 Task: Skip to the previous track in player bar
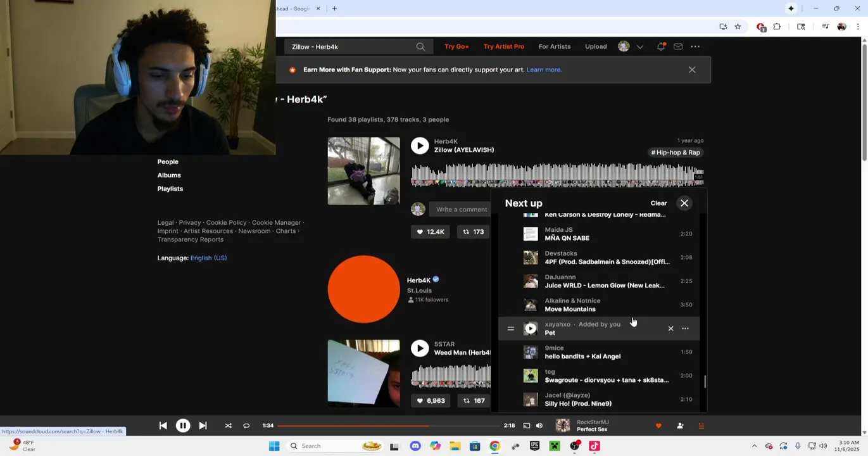coord(163,426)
